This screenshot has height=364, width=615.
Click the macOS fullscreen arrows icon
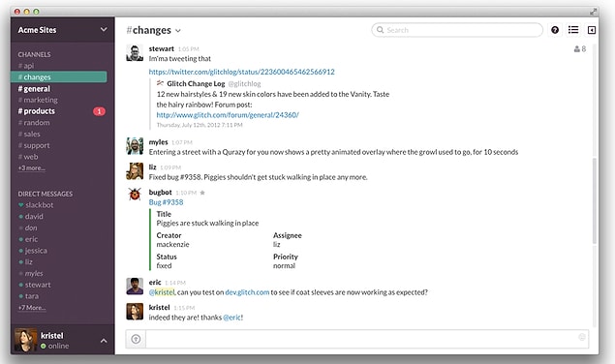[x=593, y=12]
